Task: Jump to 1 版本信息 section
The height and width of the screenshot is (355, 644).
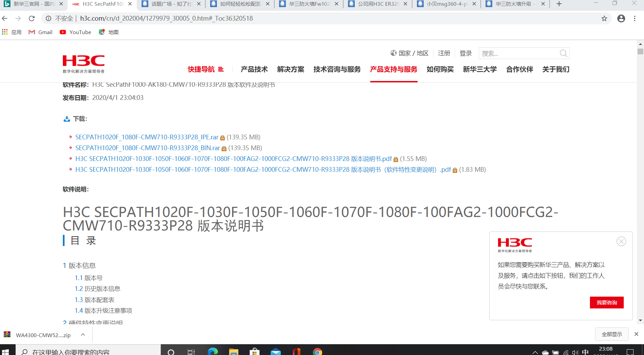Action: 79,266
